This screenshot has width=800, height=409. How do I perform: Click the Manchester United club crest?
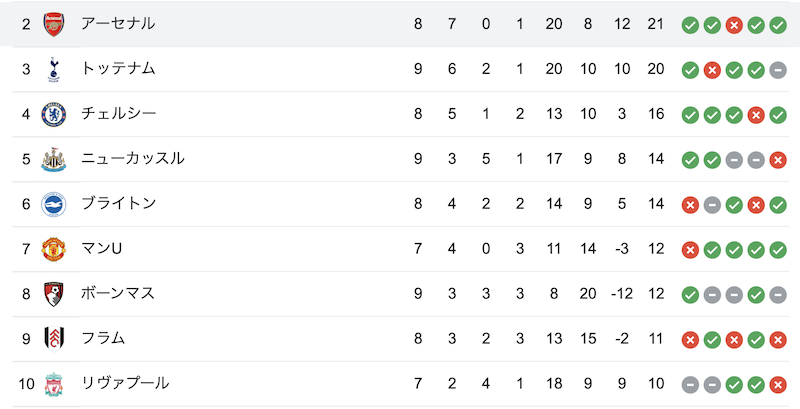pyautogui.click(x=54, y=249)
